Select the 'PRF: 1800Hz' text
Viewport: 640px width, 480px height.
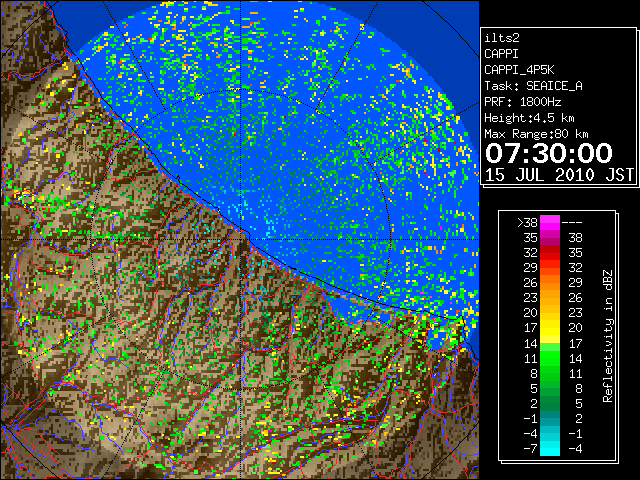point(522,102)
